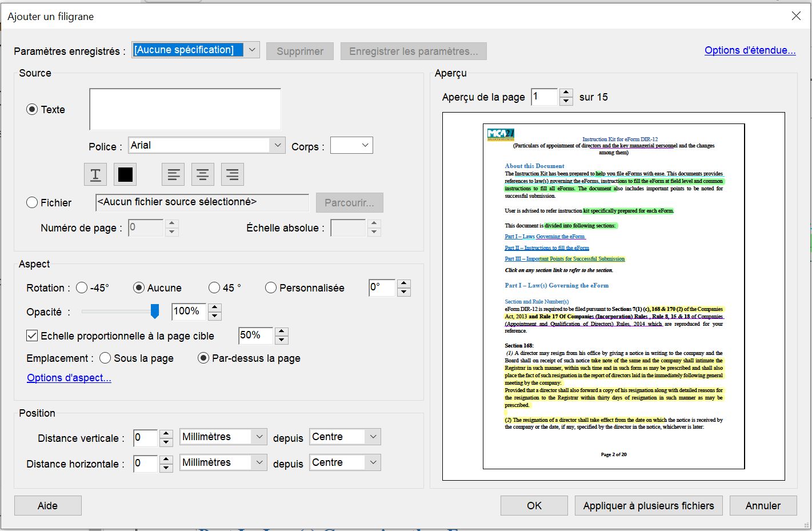Click the custom rotation angle field
Viewport: 812px width, 531px height.
pos(382,288)
